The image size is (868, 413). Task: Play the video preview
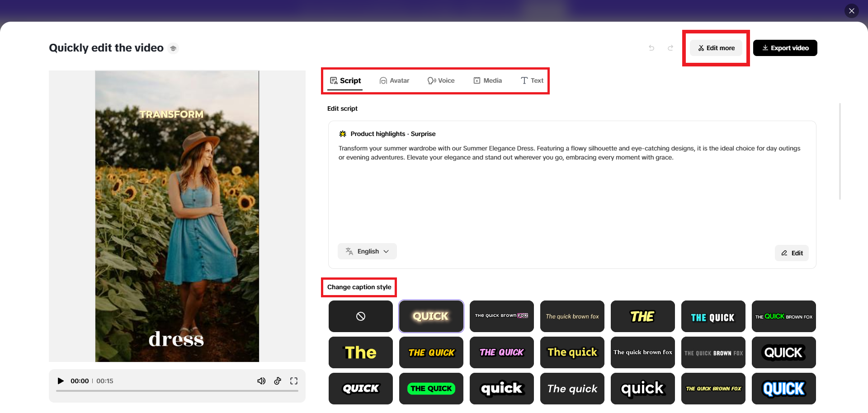pyautogui.click(x=61, y=381)
